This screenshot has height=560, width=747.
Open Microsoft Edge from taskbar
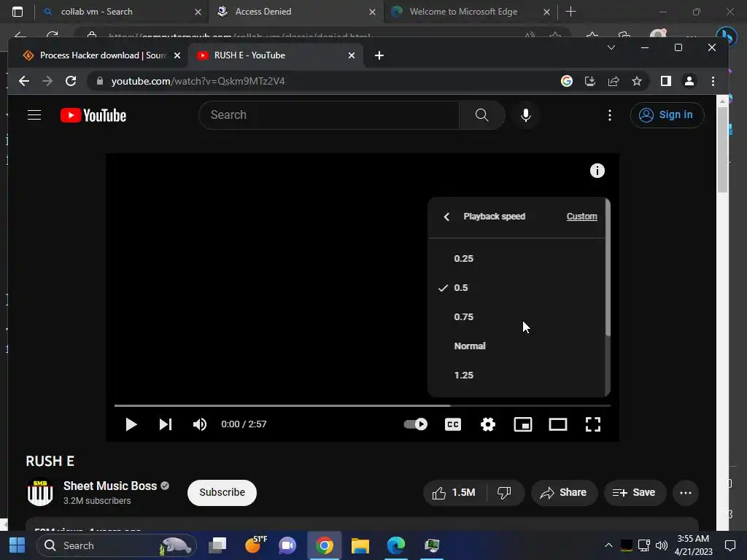click(396, 545)
